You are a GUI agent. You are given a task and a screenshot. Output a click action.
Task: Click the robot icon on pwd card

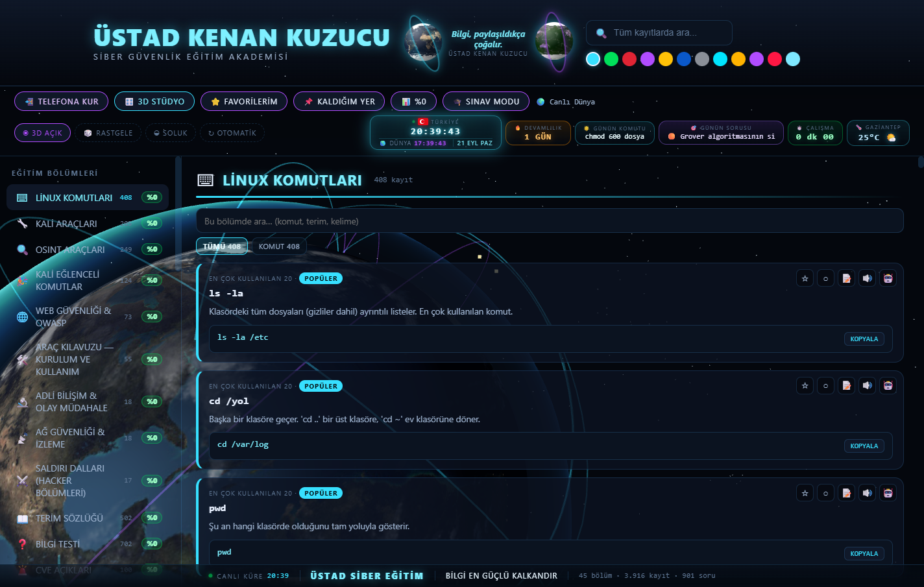point(888,493)
